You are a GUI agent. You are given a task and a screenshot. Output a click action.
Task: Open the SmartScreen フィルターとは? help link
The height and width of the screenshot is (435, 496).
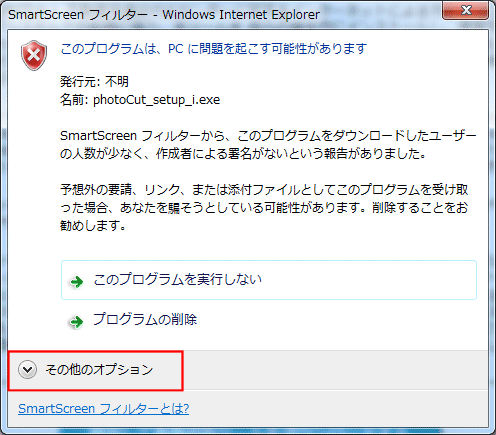(x=103, y=409)
